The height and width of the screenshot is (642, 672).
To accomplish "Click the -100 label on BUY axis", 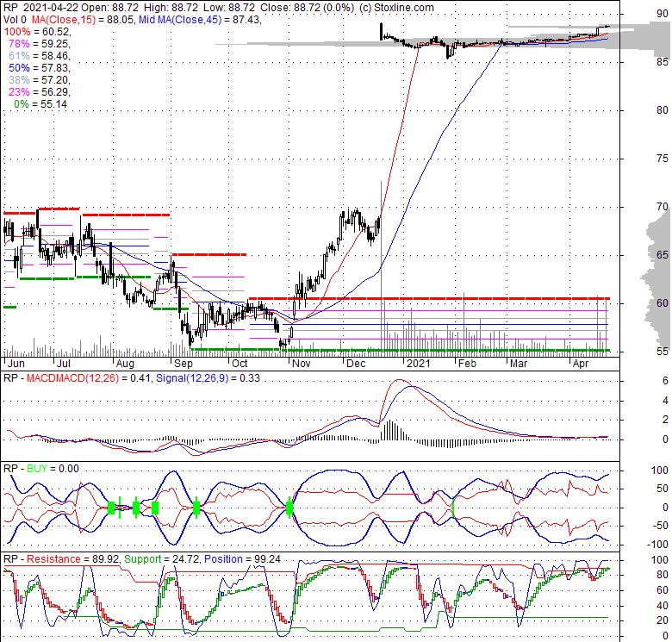I will (x=659, y=545).
